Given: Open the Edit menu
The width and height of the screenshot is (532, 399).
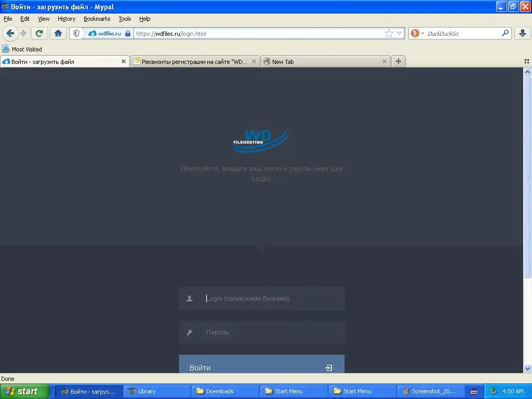Looking at the screenshot, I should (25, 19).
